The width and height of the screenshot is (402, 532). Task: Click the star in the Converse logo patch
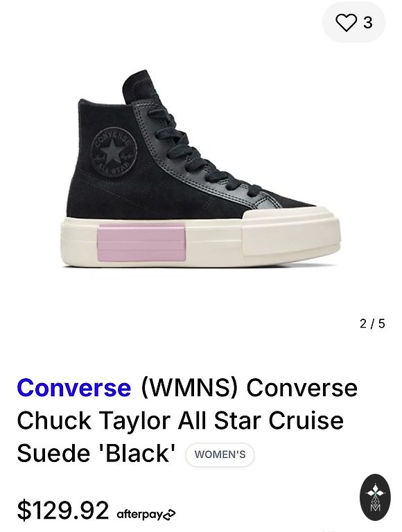[114, 152]
